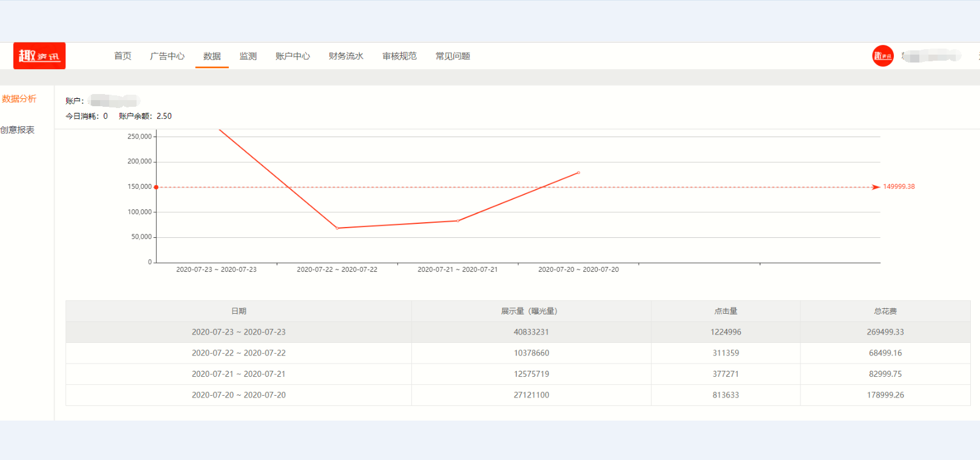Open the 监测 navigation item
The width and height of the screenshot is (980, 460).
(248, 56)
